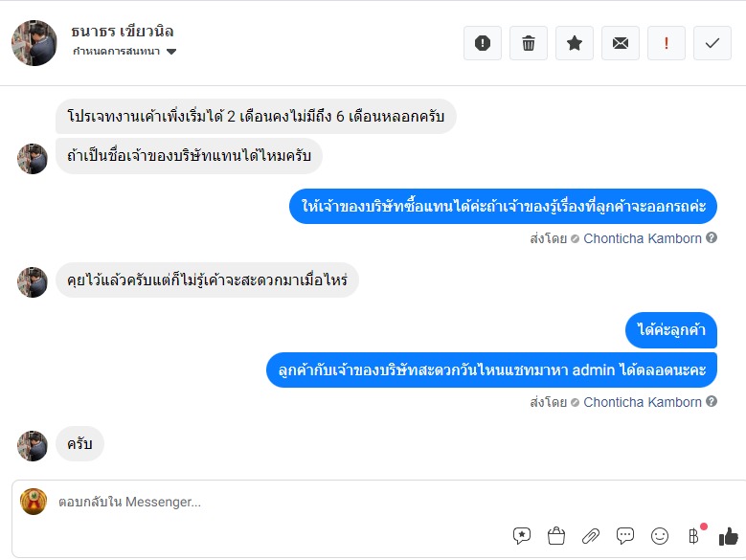Open shopping bag products icon
This screenshot has height=560, width=746.
click(x=556, y=535)
